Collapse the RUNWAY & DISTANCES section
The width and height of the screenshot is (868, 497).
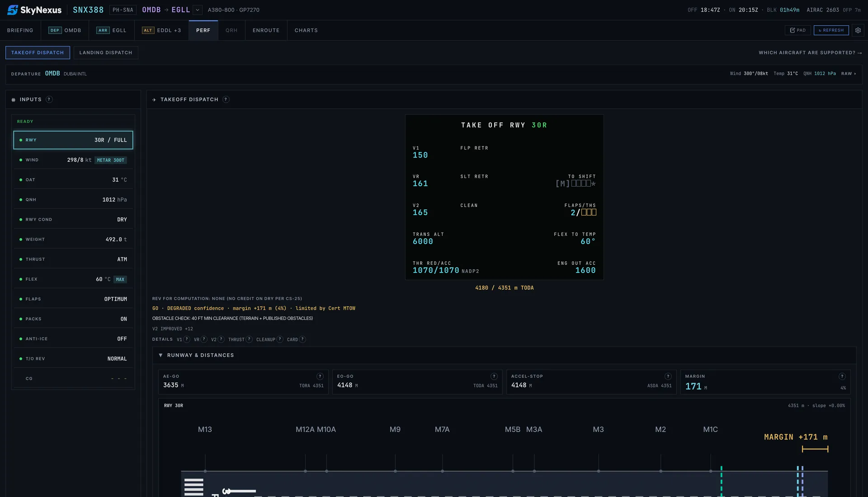160,355
